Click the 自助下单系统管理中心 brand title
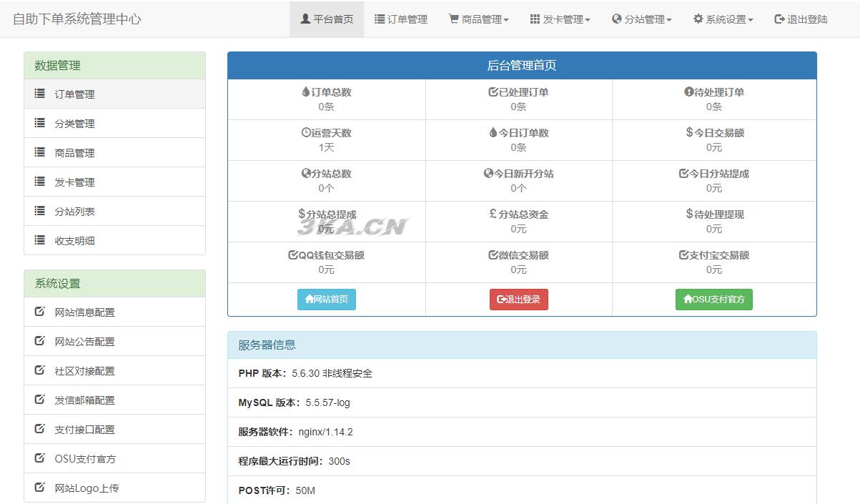Viewport: 860px width, 504px height. (77, 19)
